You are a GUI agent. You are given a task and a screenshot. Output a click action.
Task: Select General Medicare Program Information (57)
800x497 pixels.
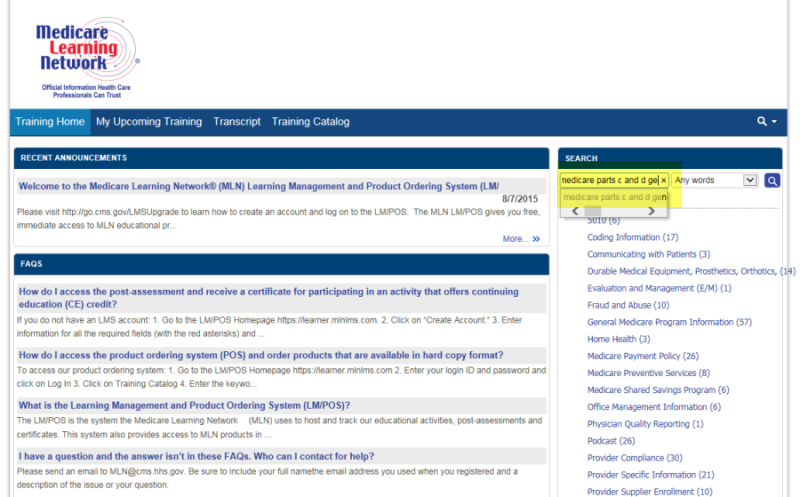pyautogui.click(x=669, y=322)
